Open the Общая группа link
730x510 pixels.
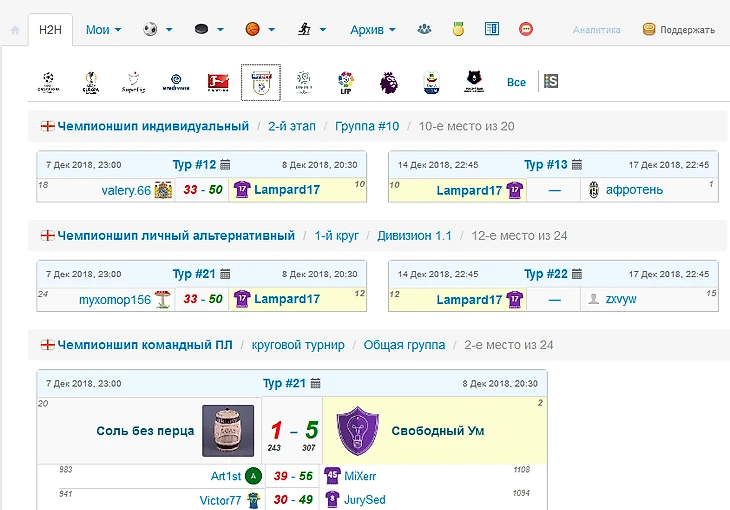pyautogui.click(x=404, y=345)
